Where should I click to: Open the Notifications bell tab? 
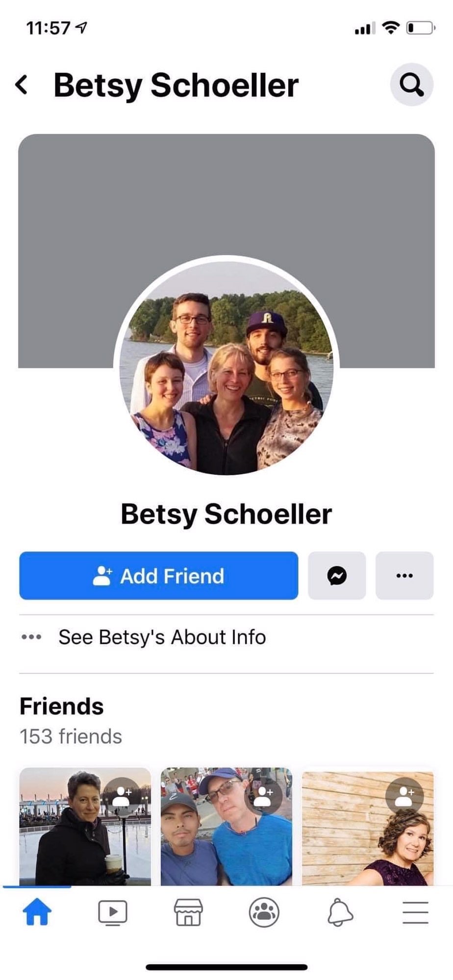pyautogui.click(x=340, y=912)
